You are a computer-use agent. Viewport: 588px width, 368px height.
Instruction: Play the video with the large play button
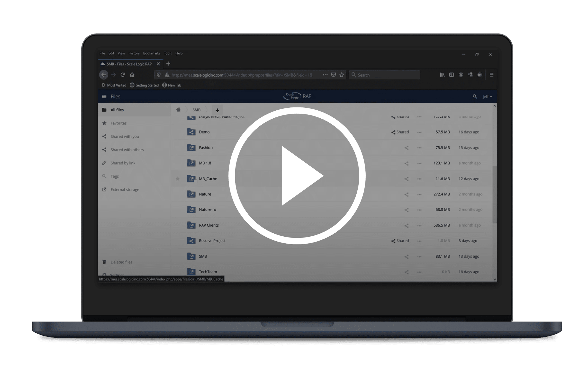pyautogui.click(x=297, y=176)
